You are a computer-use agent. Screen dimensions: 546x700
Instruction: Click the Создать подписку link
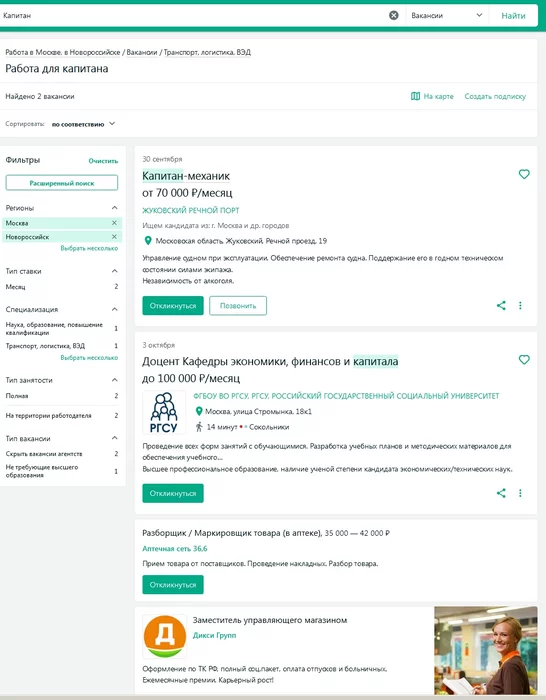(495, 96)
